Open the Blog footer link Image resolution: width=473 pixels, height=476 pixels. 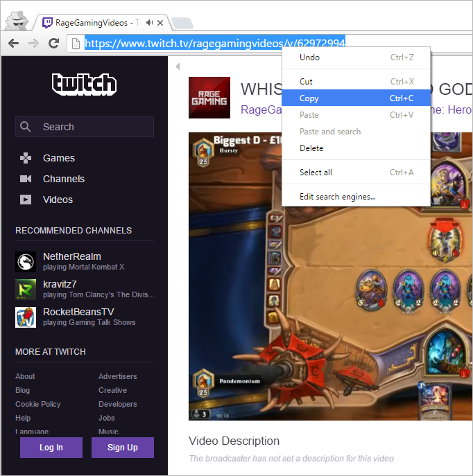[x=22, y=390]
